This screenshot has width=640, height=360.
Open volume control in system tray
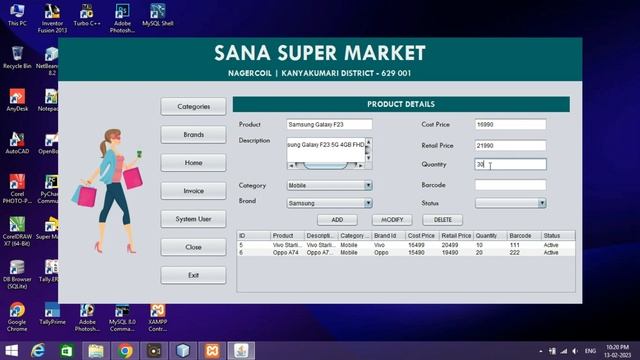[575, 351]
